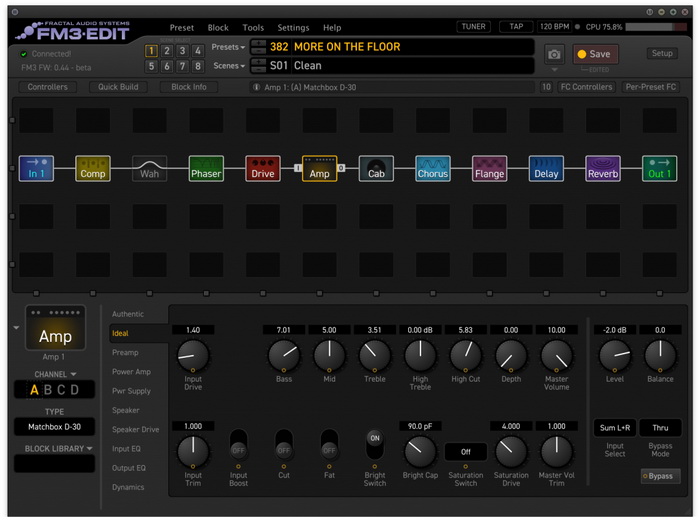Viewport: 700px width, 526px height.
Task: Select the Out 1 block
Action: point(660,168)
